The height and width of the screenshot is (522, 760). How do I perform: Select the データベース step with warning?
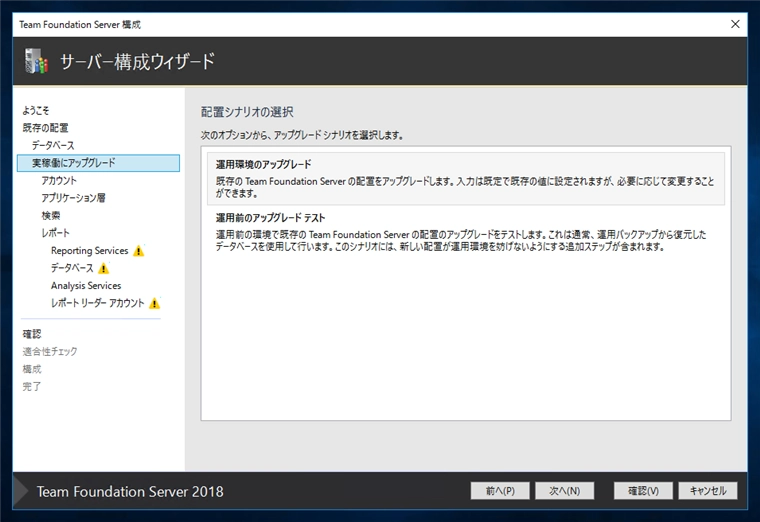click(72, 268)
